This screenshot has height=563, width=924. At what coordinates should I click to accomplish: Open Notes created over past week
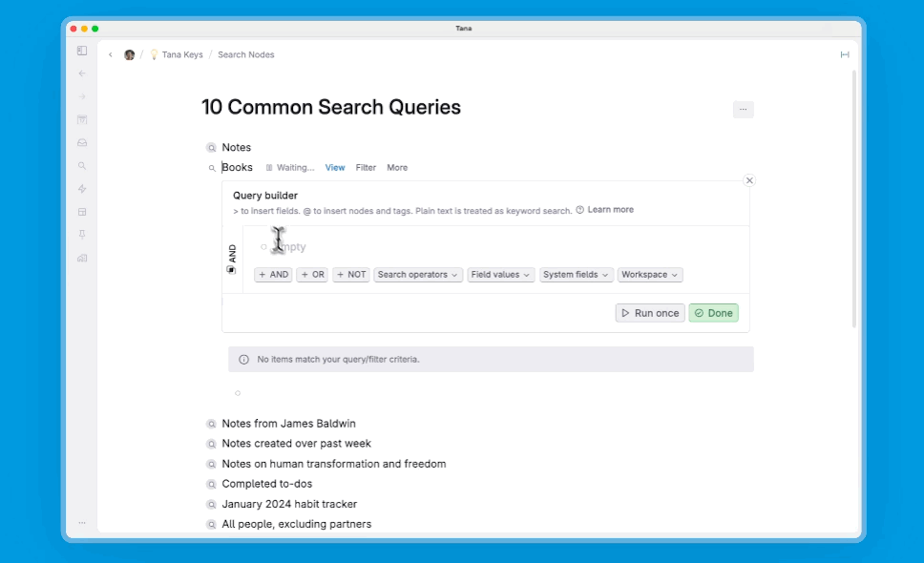coord(297,444)
